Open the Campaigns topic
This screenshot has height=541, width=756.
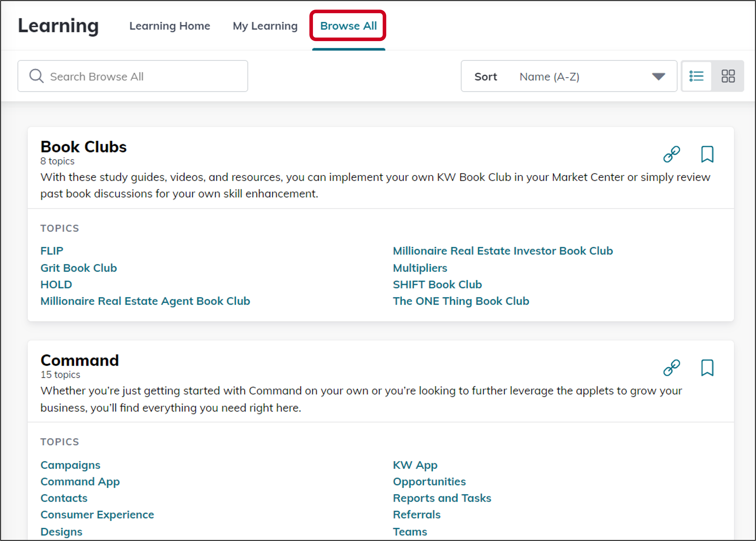tap(70, 465)
